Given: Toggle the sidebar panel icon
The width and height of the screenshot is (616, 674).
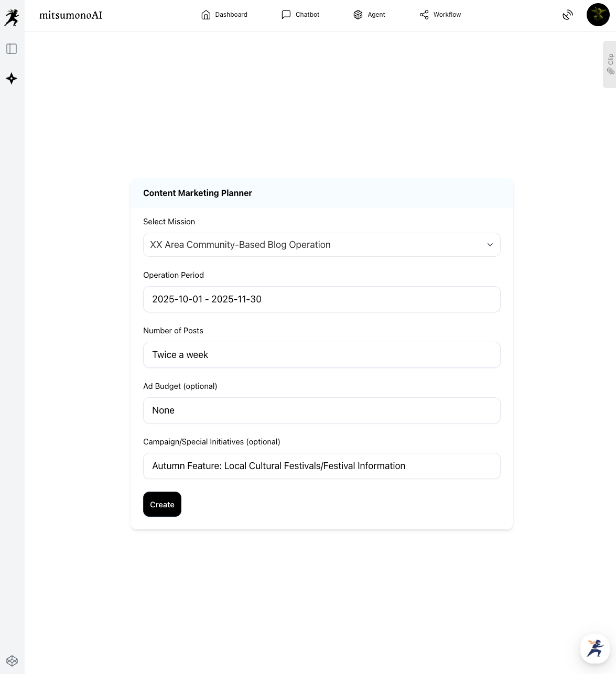Looking at the screenshot, I should click(12, 49).
